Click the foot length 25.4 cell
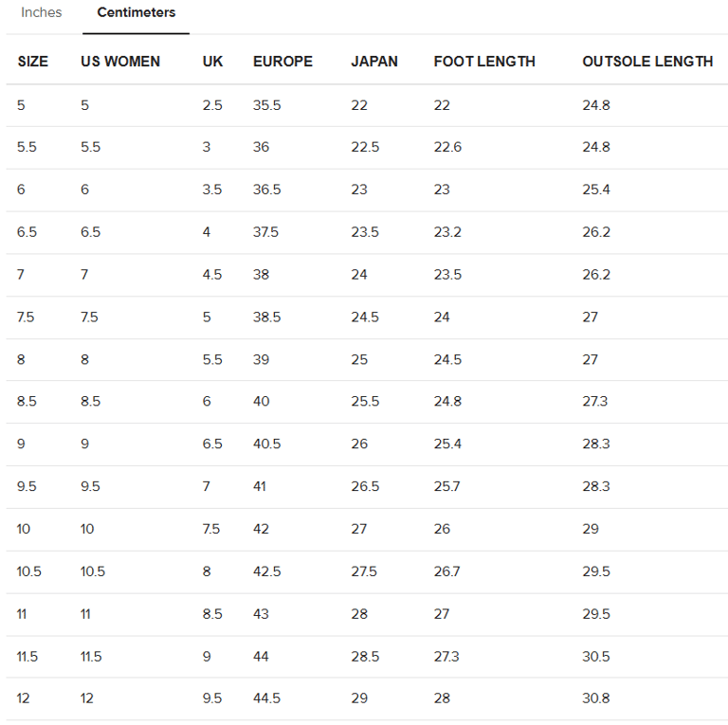 coord(447,444)
